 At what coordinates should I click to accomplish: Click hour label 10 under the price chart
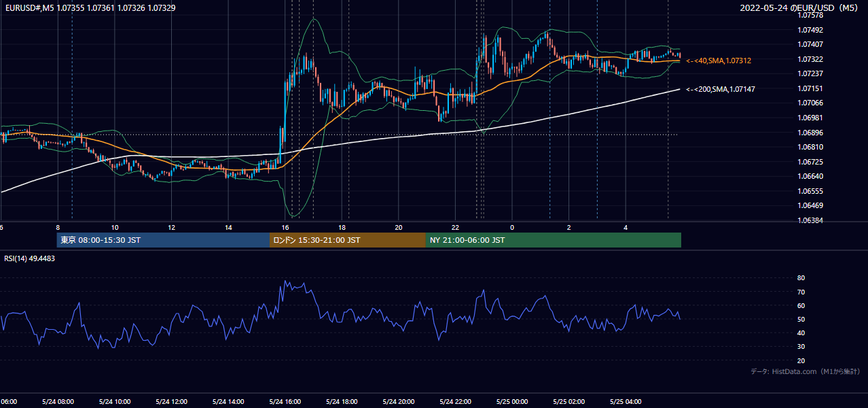[x=115, y=227]
